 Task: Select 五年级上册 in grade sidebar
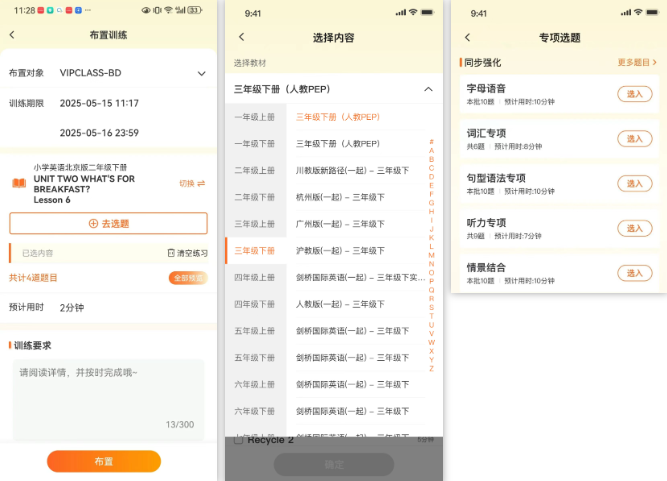(x=255, y=331)
